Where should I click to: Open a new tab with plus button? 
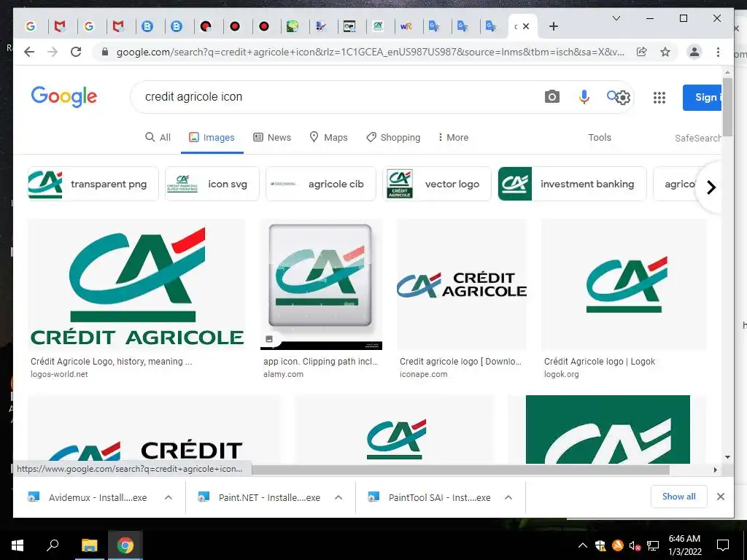tap(553, 26)
